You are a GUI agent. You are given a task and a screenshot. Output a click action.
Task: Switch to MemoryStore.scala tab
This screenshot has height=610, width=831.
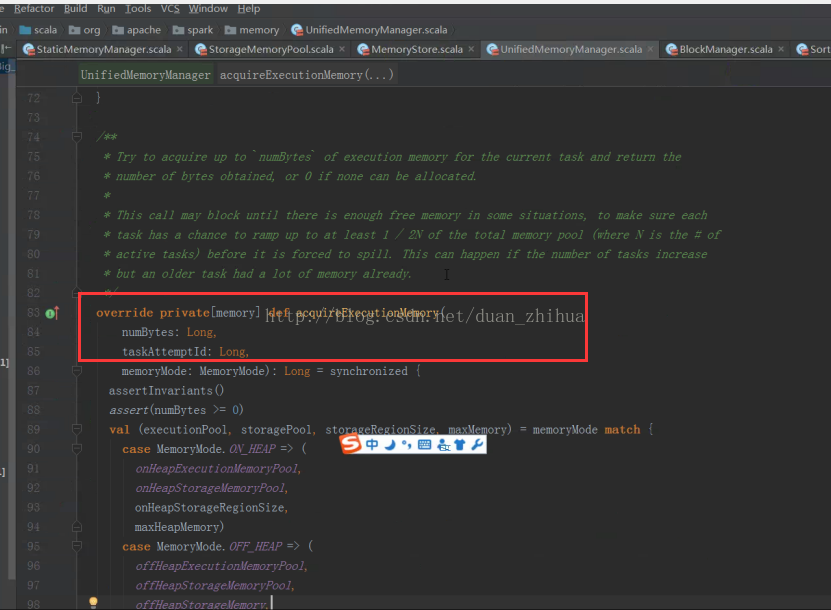(417, 49)
